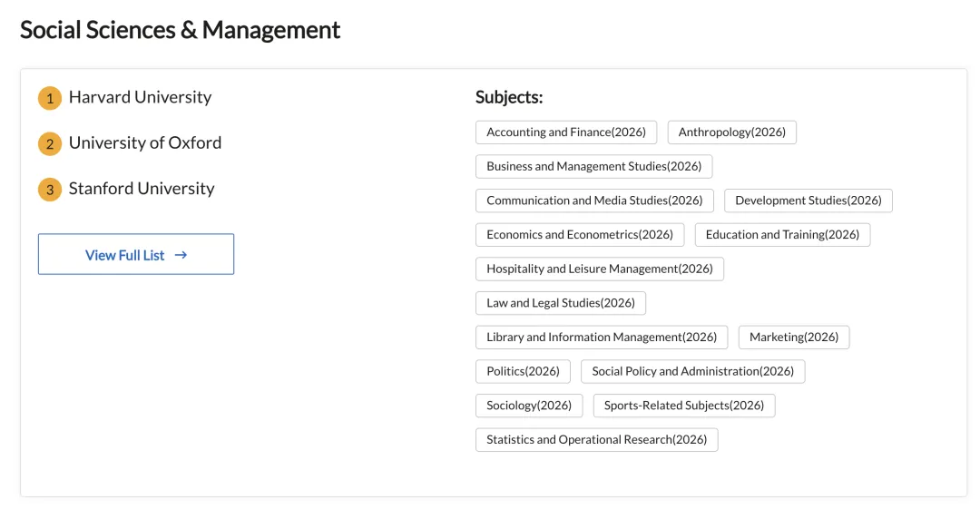
Task: Select Development Studies(2026) subject tag
Action: pyautogui.click(x=808, y=201)
